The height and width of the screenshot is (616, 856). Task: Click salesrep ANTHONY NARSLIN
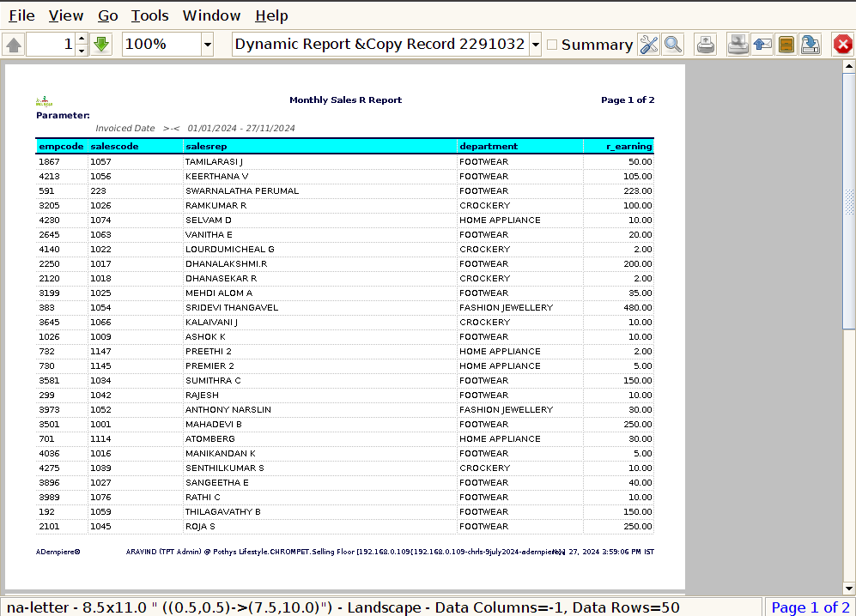tap(228, 410)
